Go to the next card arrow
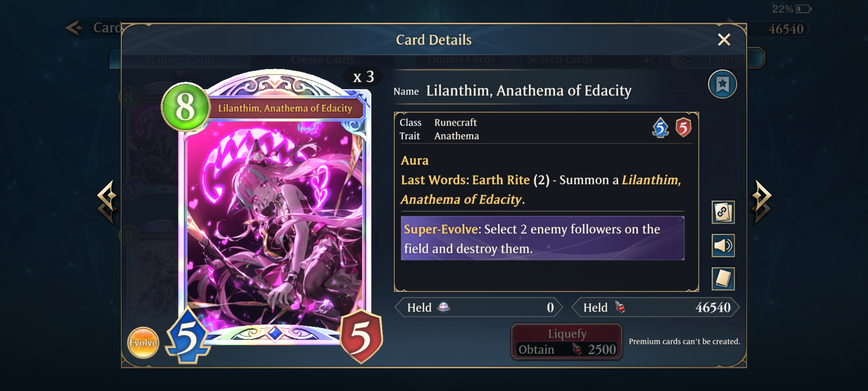Screen dimensions: 868x391 tap(762, 201)
